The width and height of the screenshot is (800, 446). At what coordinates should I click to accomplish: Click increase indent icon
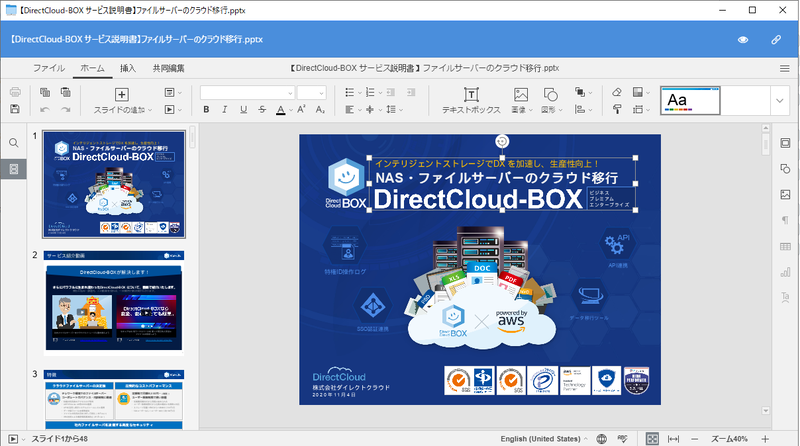point(411,92)
